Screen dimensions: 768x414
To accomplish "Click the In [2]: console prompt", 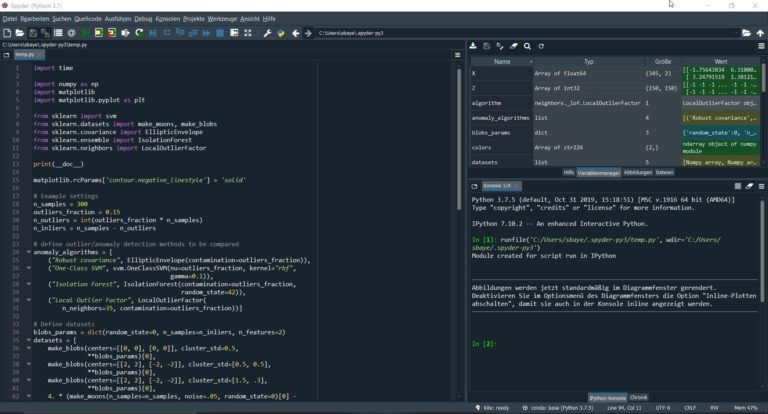I will pos(484,344).
